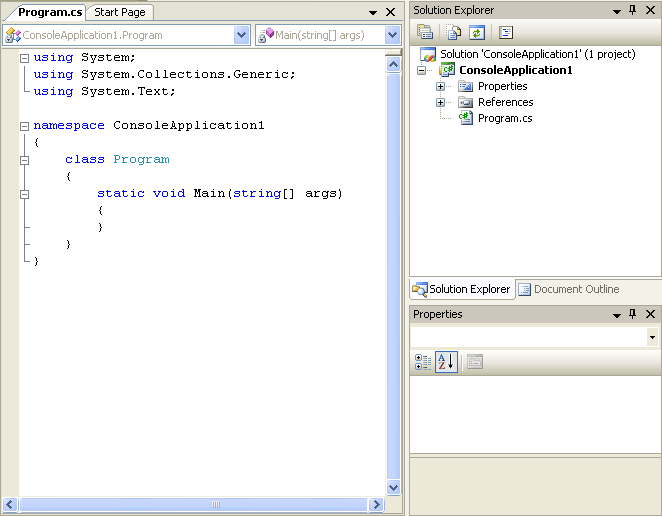Switch to the Program.cs tab
This screenshot has height=516, width=662.
[50, 12]
